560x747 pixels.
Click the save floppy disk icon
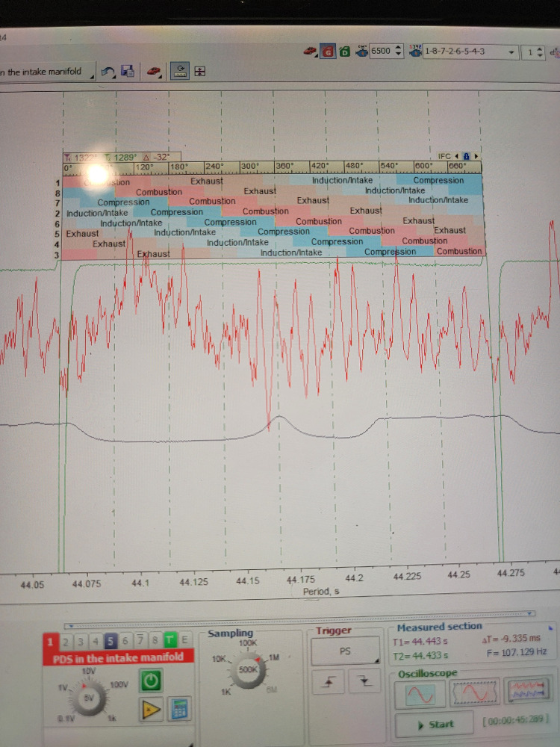coord(127,72)
